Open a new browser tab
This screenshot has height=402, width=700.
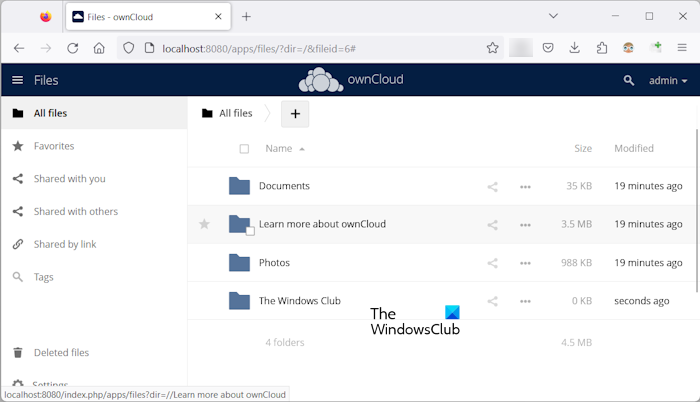246,17
